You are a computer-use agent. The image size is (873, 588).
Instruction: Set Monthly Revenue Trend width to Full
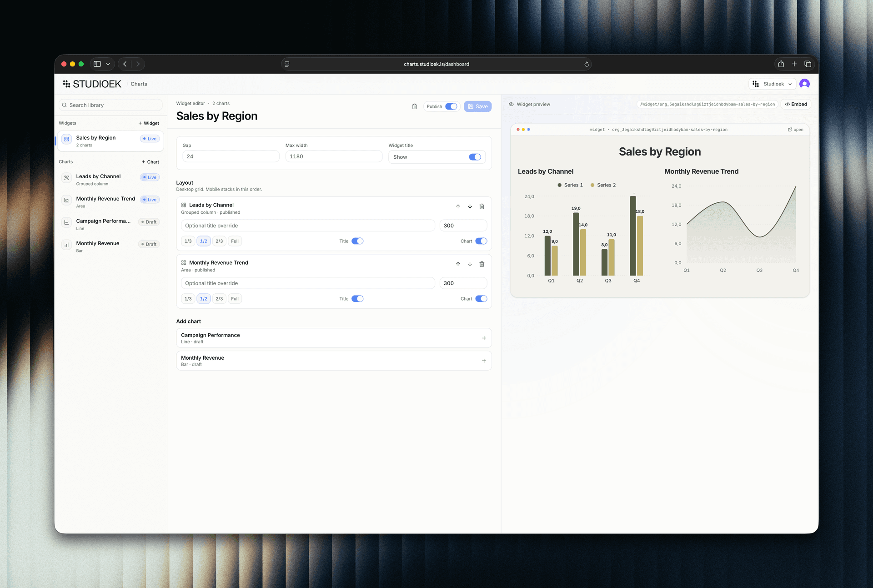[235, 299]
